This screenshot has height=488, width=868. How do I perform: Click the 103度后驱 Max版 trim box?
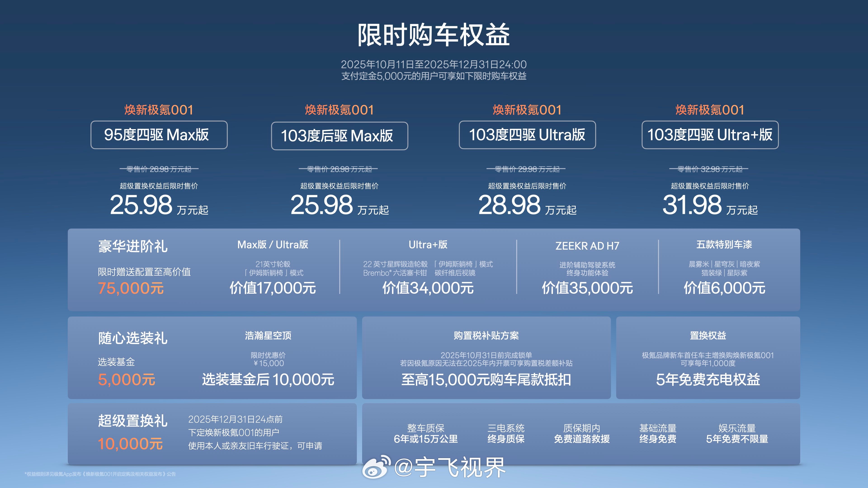[x=339, y=136]
